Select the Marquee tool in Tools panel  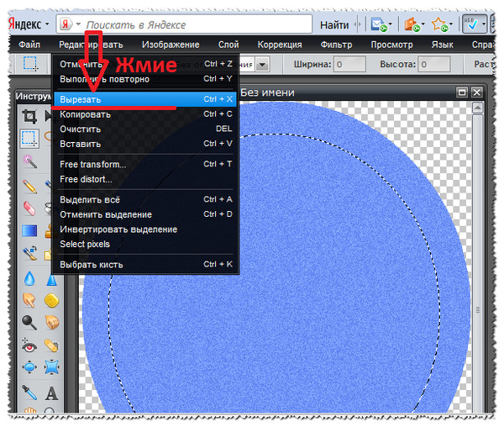coord(29,139)
